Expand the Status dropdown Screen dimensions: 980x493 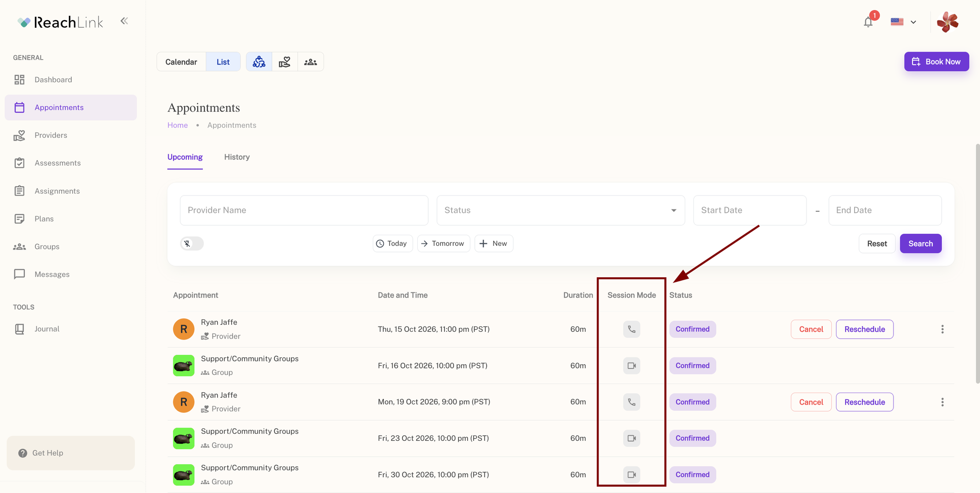560,210
